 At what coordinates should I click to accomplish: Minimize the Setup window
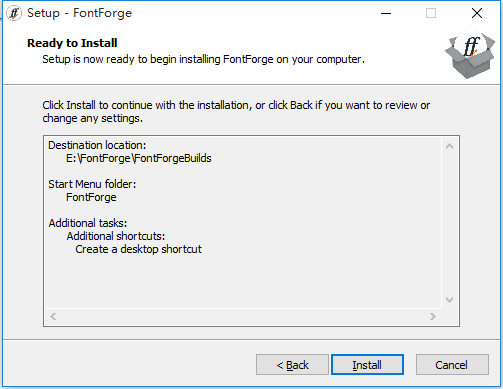[x=386, y=13]
